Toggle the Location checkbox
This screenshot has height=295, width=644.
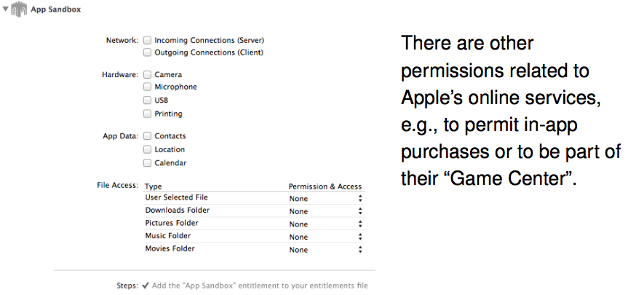(x=148, y=149)
